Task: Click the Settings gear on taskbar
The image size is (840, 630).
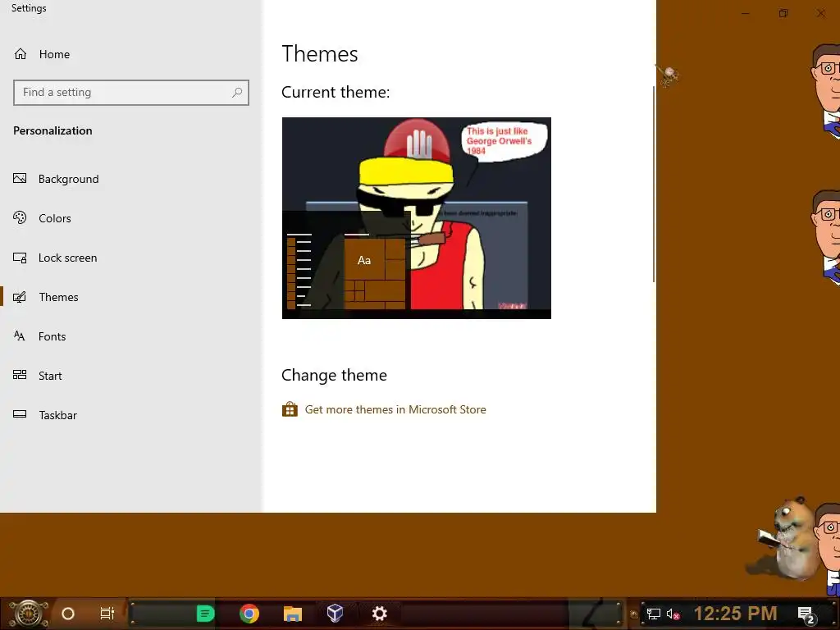Action: click(379, 614)
